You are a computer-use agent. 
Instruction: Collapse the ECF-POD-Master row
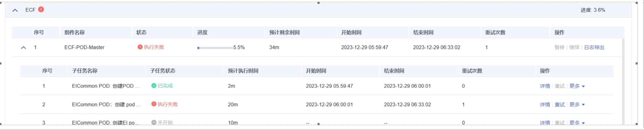(24, 48)
